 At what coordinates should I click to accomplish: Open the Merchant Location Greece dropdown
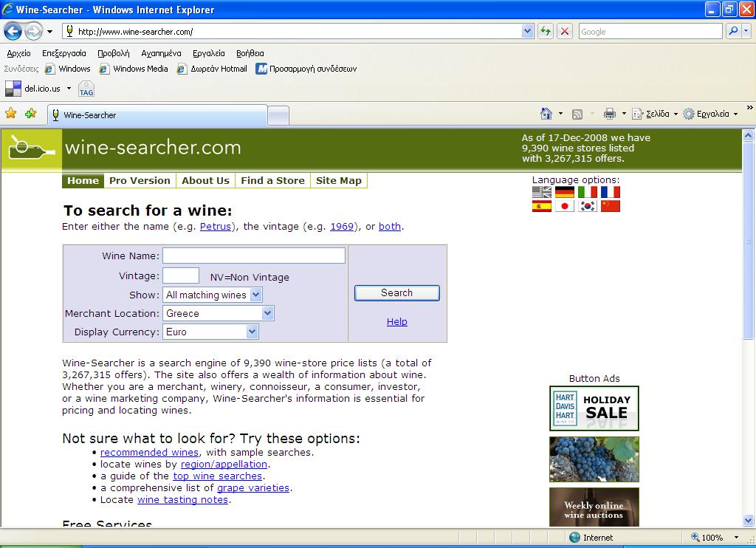pyautogui.click(x=219, y=314)
